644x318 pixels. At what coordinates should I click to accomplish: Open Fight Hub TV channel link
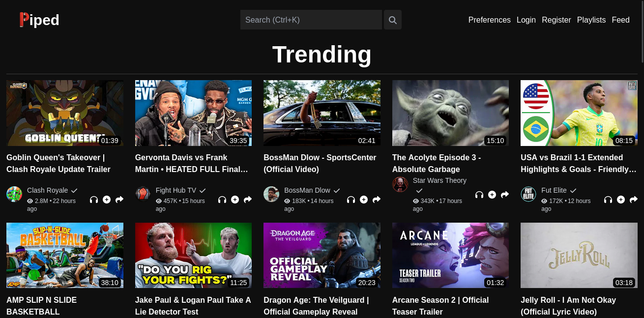click(176, 190)
